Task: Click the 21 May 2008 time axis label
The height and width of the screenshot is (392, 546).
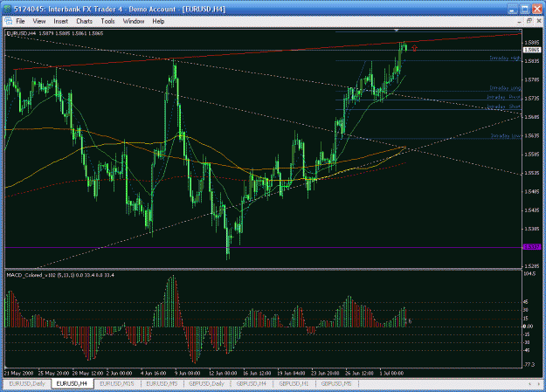Action: [x=19, y=373]
